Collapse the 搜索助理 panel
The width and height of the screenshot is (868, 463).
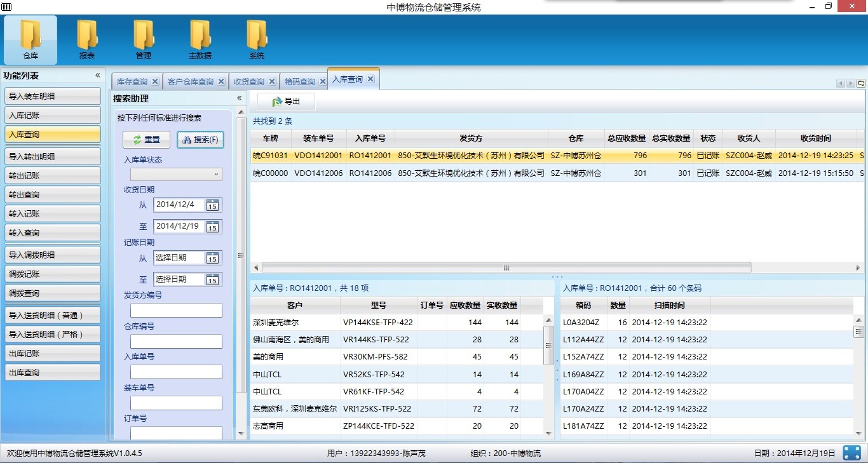point(240,98)
